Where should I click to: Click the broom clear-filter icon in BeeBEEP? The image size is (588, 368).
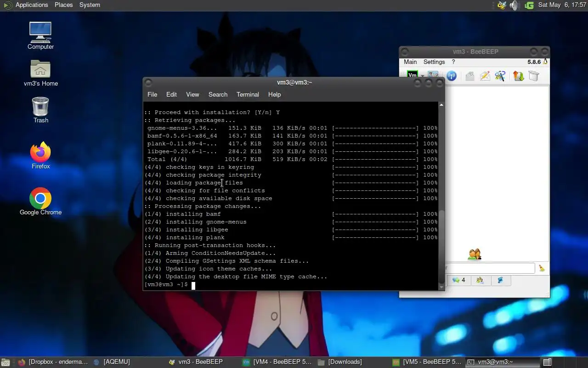point(542,268)
